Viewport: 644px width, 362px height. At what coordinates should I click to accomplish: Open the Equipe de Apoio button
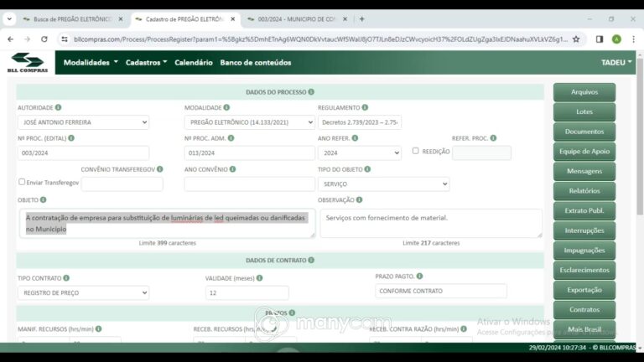point(584,152)
